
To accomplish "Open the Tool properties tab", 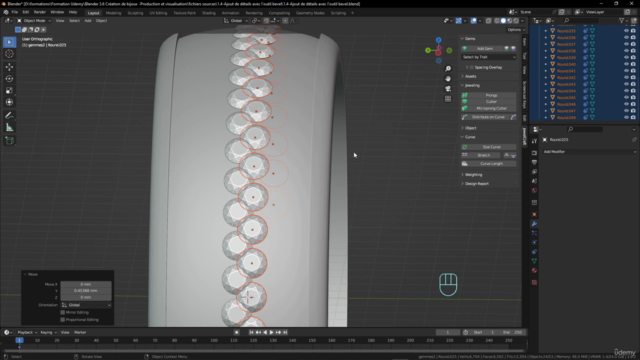I will (x=534, y=141).
